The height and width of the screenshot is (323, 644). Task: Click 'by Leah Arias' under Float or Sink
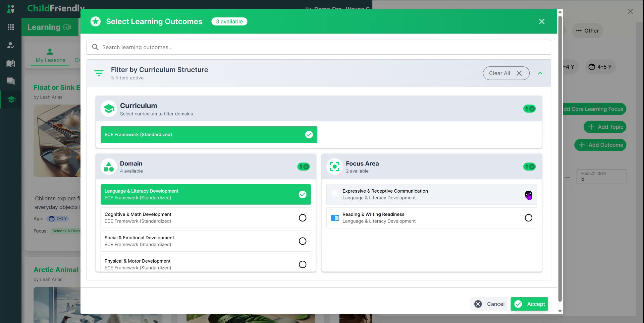48,97
